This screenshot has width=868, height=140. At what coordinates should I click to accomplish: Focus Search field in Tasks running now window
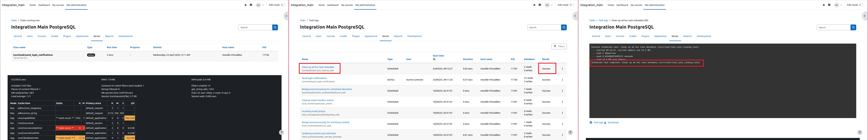coord(255,27)
